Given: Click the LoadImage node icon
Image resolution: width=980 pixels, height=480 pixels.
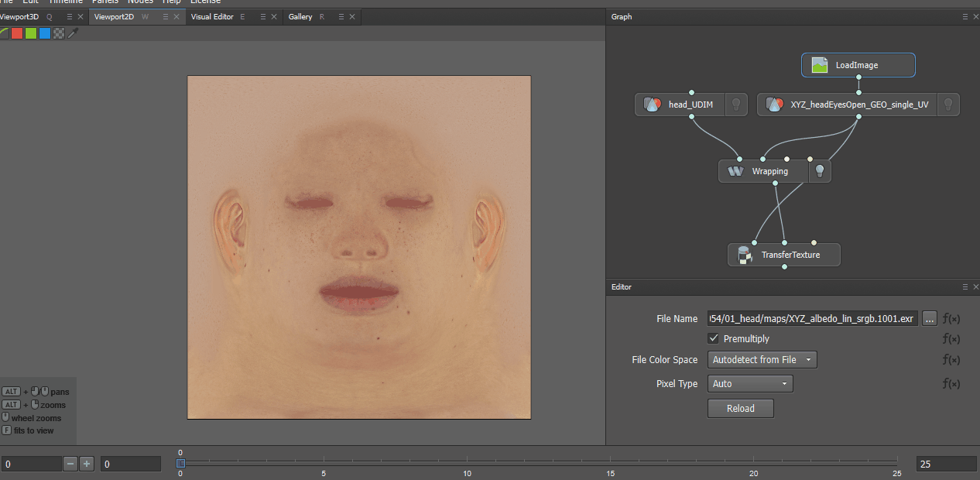Looking at the screenshot, I should click(820, 66).
